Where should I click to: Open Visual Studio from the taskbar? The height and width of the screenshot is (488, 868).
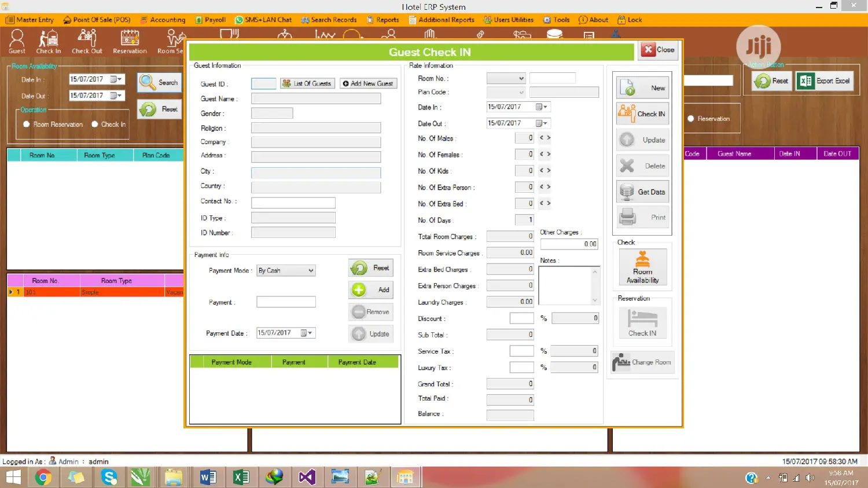click(x=307, y=478)
